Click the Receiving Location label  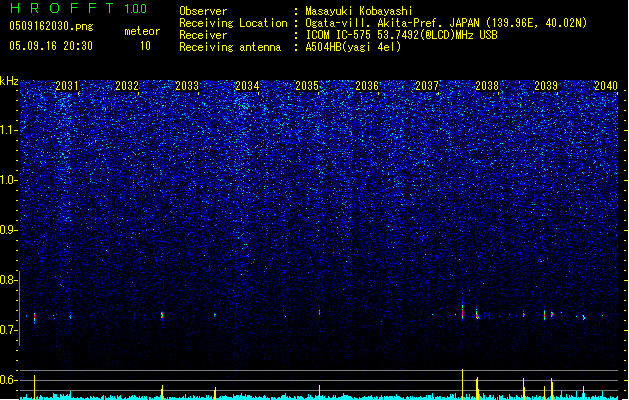coord(233,23)
